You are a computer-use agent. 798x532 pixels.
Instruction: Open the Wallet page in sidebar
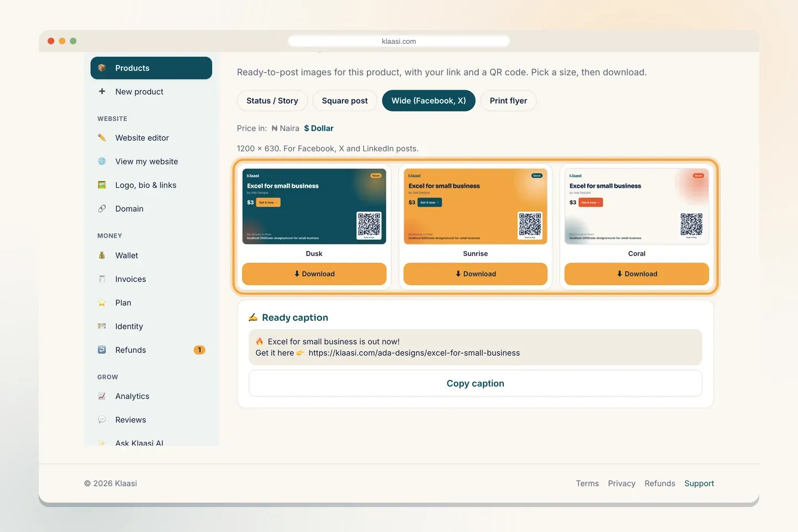(x=151, y=255)
